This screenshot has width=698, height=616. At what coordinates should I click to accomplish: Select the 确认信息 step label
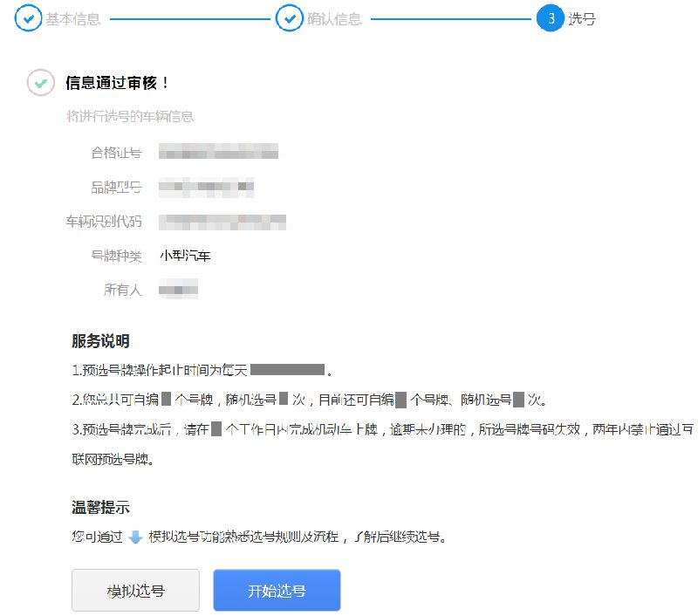tap(334, 19)
